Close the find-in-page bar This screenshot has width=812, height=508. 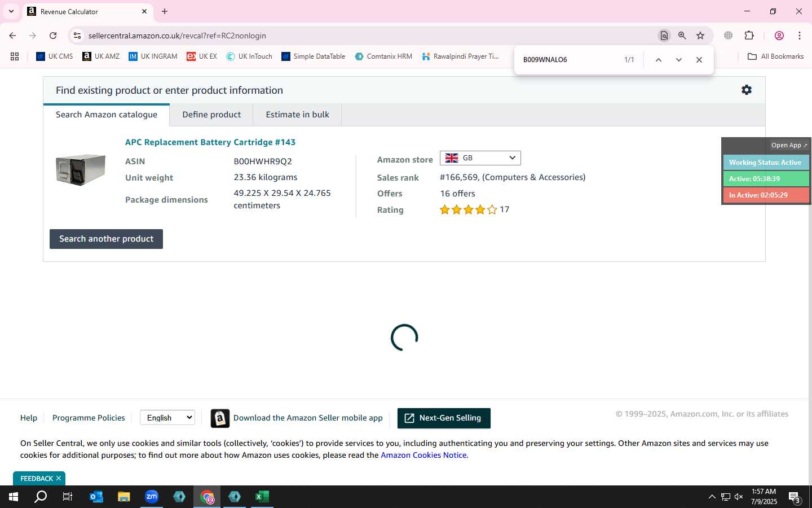tap(699, 60)
